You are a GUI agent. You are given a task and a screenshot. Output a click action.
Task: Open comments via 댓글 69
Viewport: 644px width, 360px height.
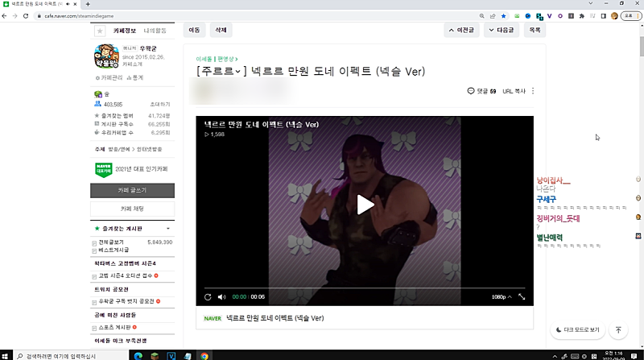481,91
